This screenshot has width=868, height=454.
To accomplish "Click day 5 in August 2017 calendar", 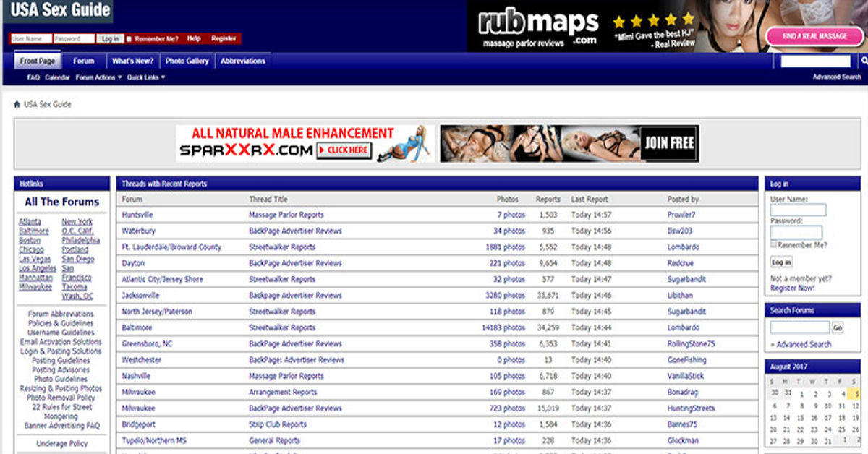I will click(856, 394).
